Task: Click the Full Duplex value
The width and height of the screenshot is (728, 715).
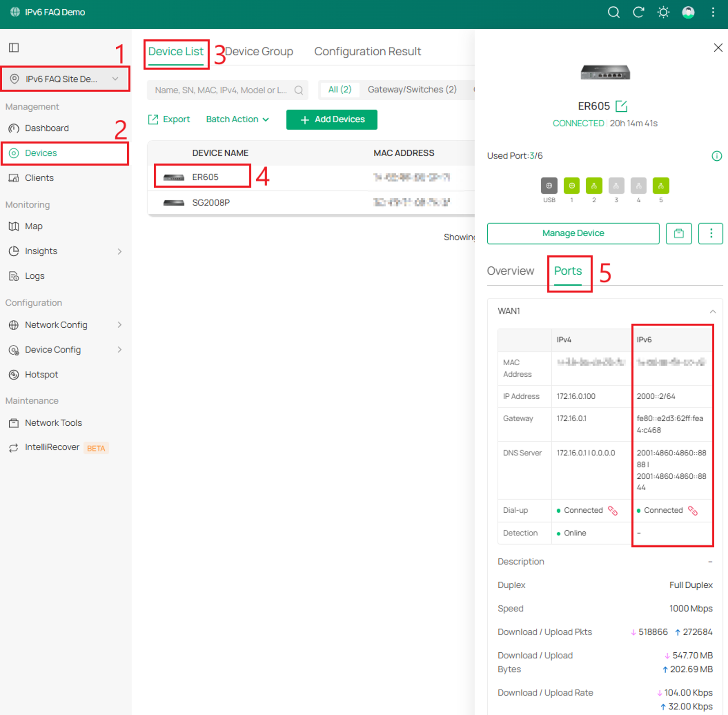Action: 691,585
